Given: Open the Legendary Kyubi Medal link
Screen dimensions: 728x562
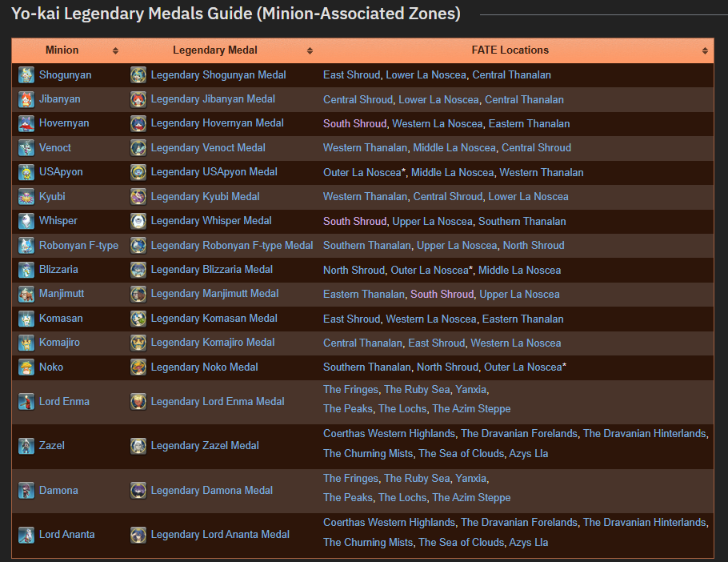Looking at the screenshot, I should tap(206, 196).
